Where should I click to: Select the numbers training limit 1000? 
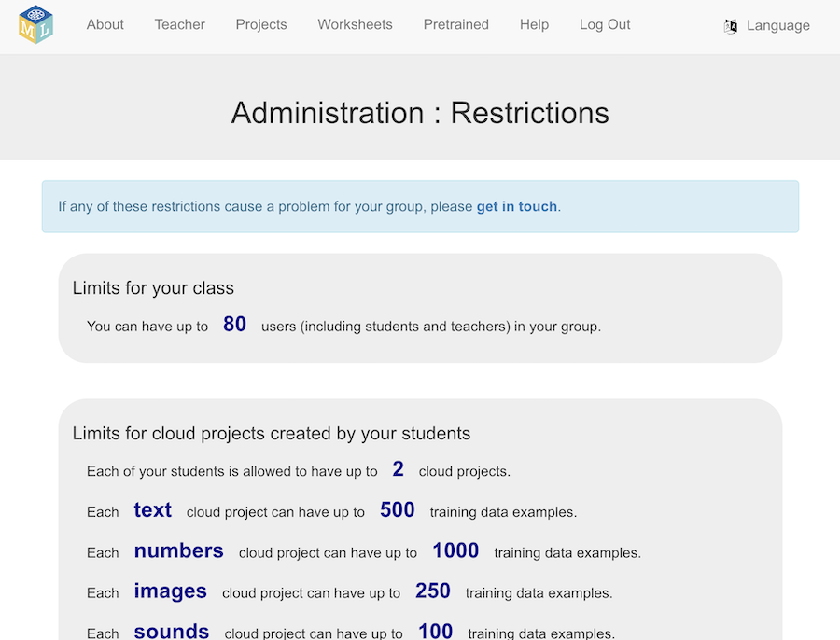point(455,550)
